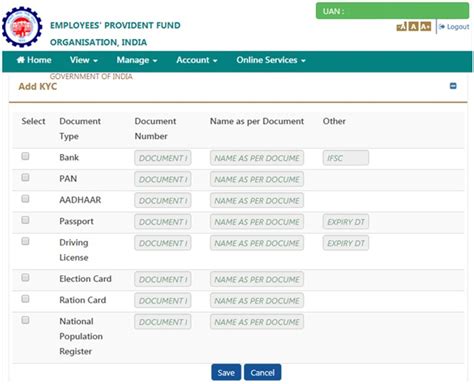The width and height of the screenshot is (474, 384).
Task: Check the Passport row checkbox
Action: 25,220
